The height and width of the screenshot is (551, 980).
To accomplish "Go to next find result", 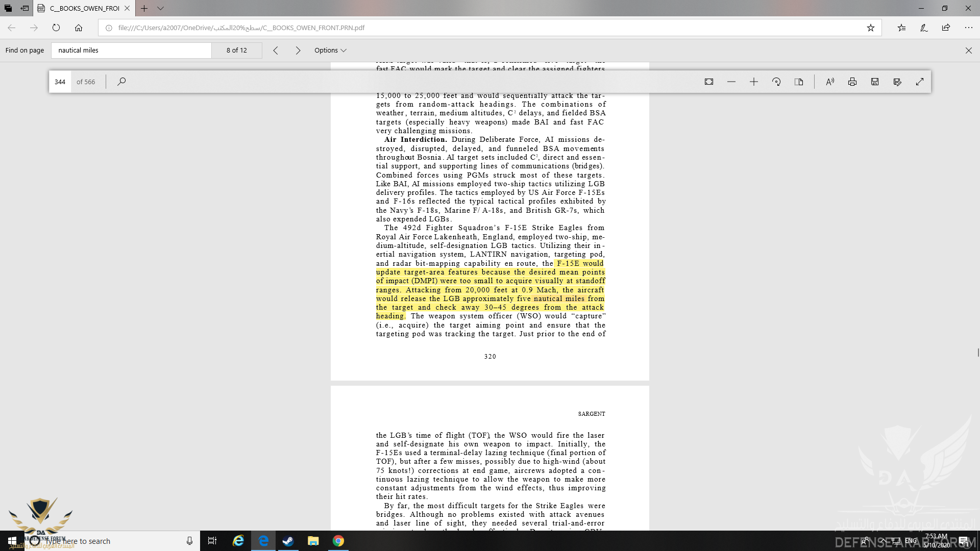I will pyautogui.click(x=298, y=50).
